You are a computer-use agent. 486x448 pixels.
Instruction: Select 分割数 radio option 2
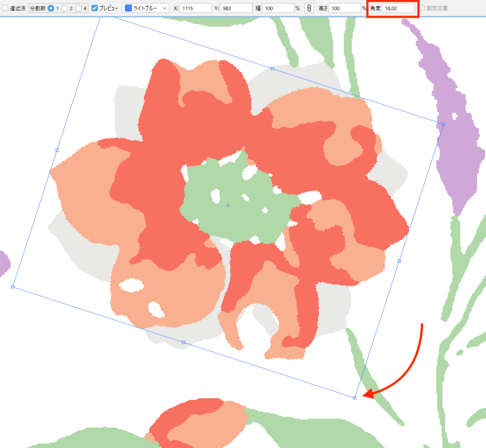65,8
